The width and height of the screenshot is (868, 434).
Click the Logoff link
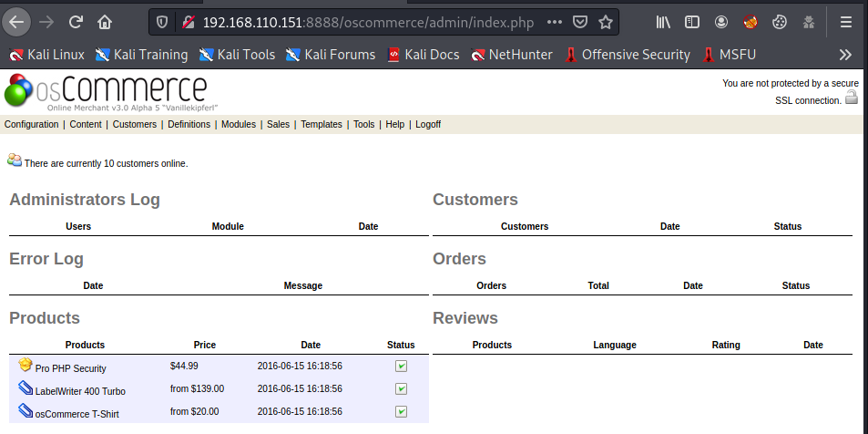(428, 125)
